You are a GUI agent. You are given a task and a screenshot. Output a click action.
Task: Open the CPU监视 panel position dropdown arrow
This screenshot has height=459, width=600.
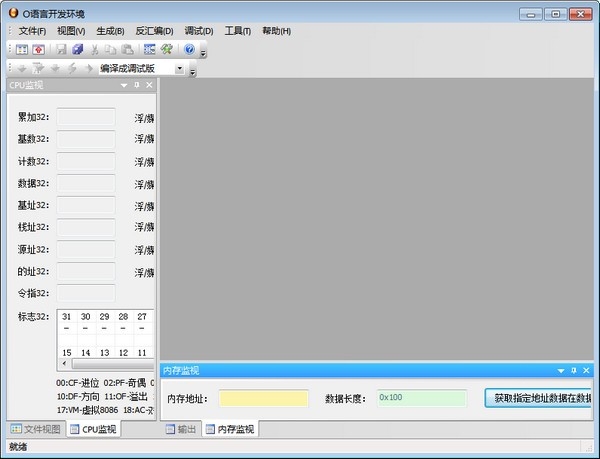[124, 86]
